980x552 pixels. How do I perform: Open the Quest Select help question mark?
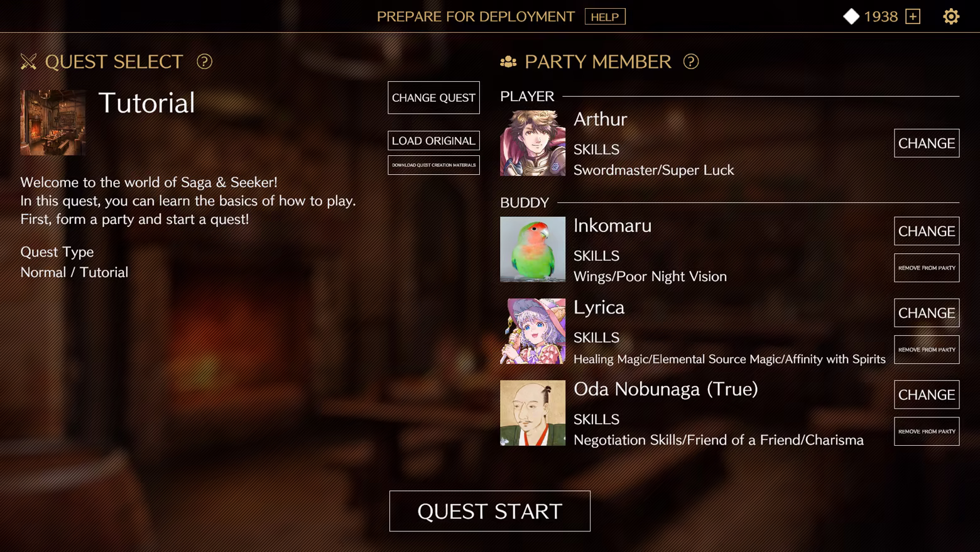[x=204, y=62]
